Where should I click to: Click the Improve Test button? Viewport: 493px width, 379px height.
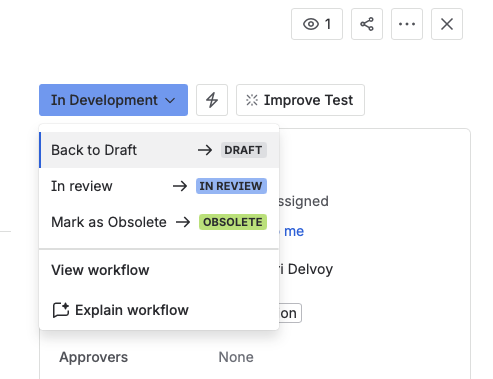[x=300, y=100]
